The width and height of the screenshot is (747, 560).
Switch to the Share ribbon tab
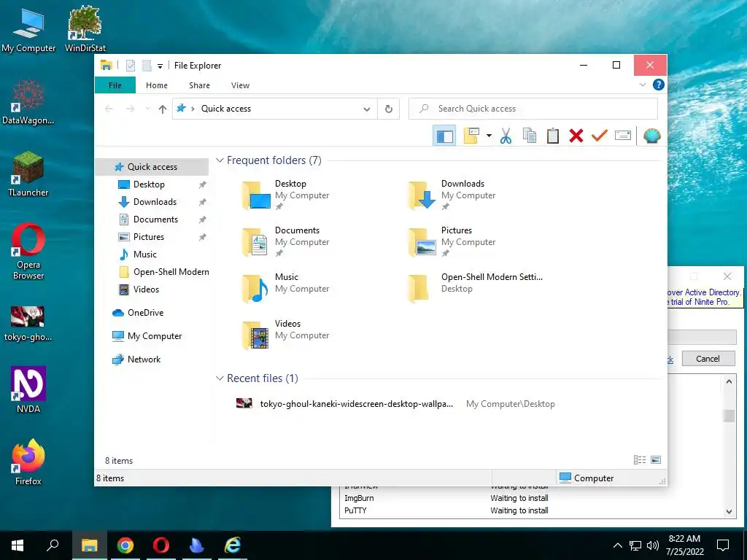coord(199,85)
